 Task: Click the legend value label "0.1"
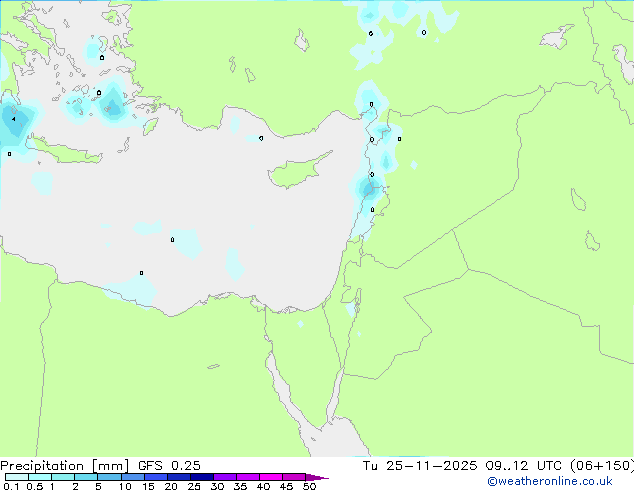click(x=11, y=486)
